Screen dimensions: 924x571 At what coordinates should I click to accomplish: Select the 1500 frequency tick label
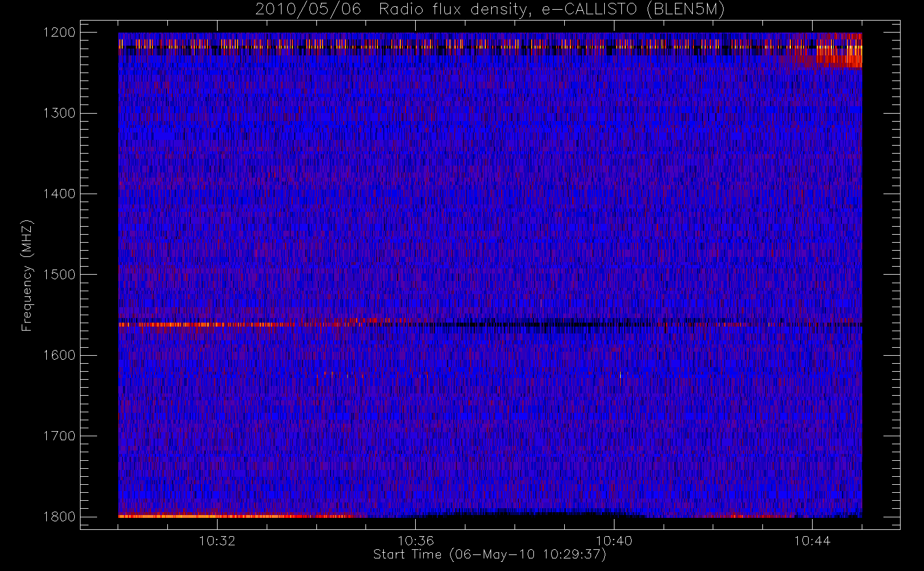point(60,275)
